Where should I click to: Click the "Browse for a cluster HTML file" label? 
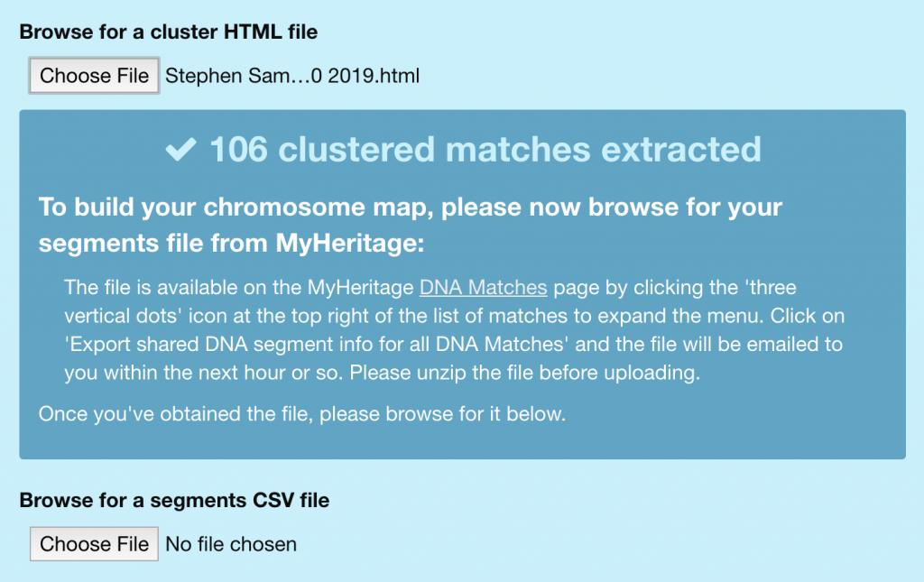169,32
